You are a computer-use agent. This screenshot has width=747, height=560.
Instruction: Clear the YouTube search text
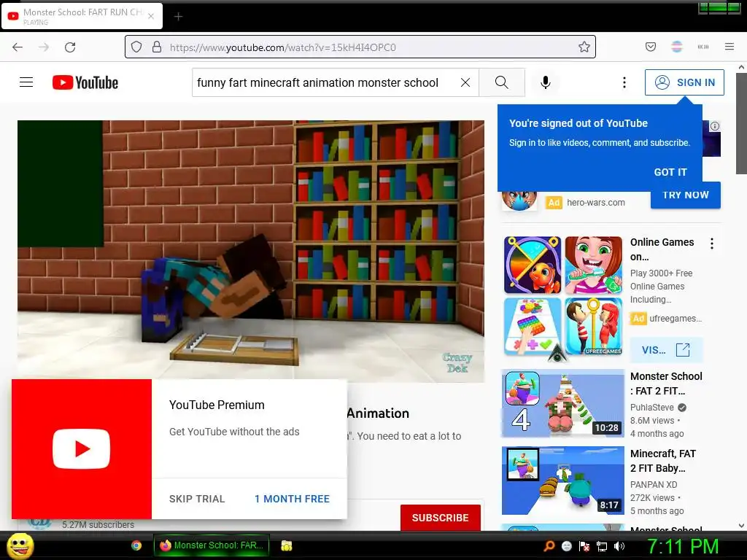click(465, 82)
